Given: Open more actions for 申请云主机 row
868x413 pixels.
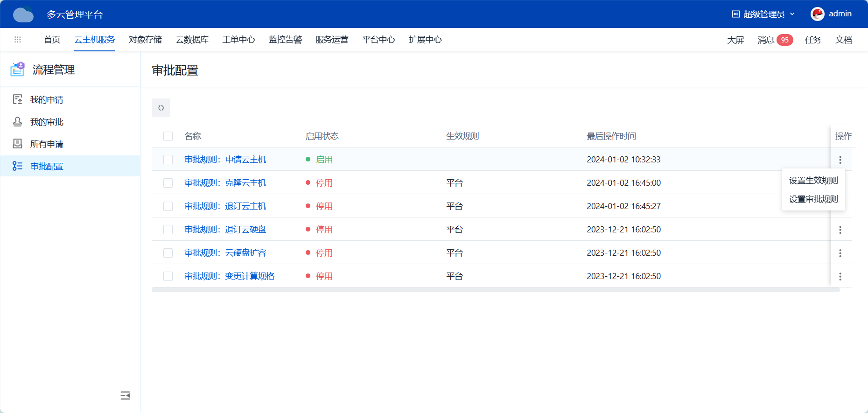Looking at the screenshot, I should coord(840,160).
